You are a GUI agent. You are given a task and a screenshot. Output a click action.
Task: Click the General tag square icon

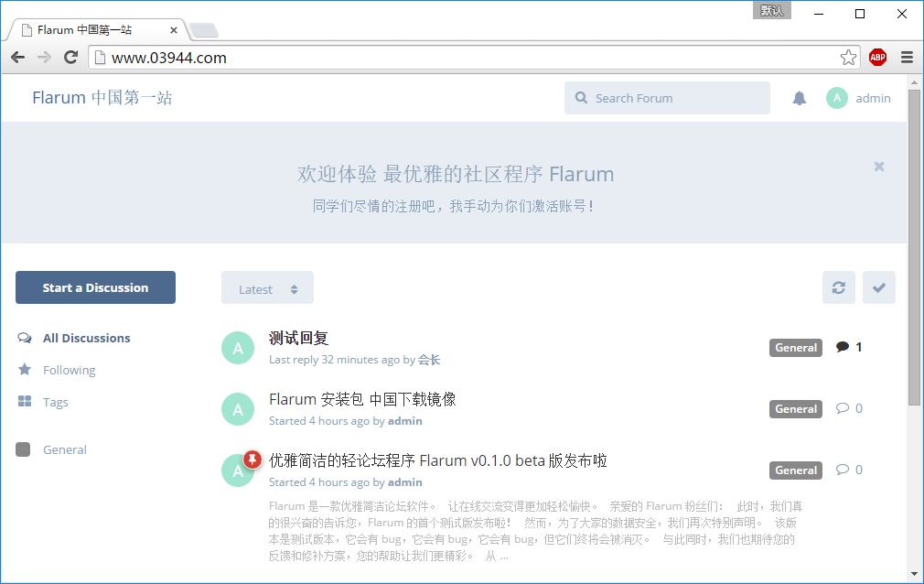pyautogui.click(x=23, y=449)
